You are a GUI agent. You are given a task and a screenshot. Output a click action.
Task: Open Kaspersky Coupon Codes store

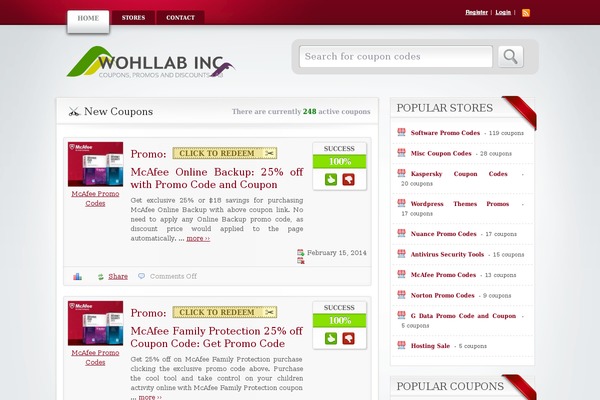459,174
